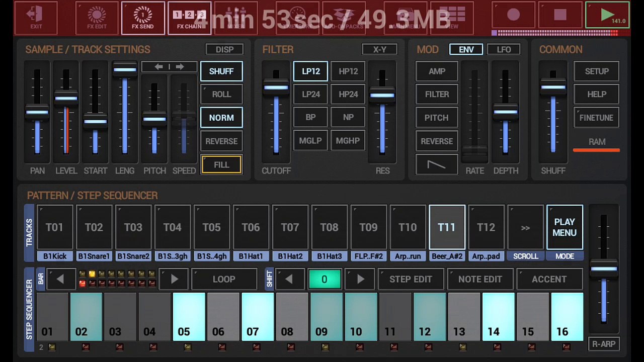Open the DISP button

pos(224,49)
